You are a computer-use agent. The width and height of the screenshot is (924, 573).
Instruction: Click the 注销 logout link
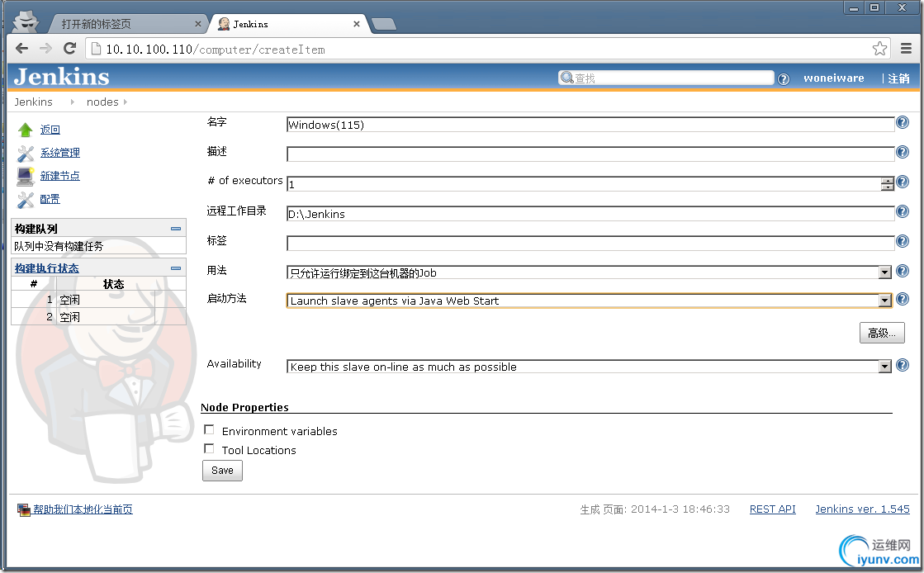tap(898, 78)
